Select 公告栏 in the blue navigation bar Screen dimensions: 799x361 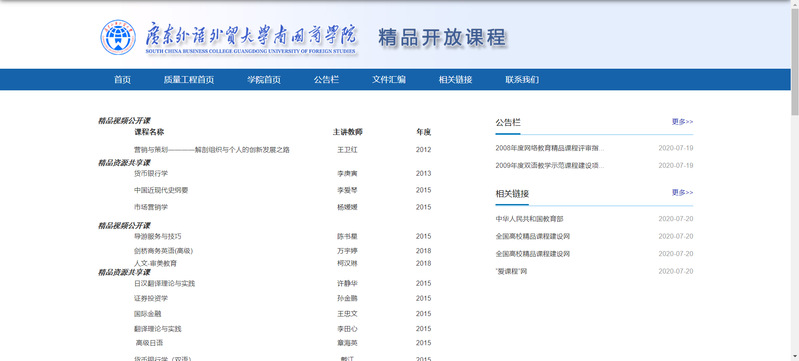326,80
